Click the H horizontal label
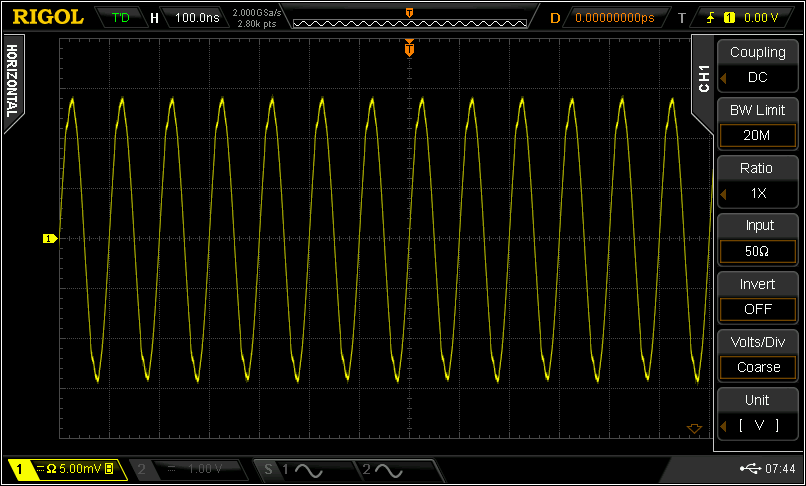 click(x=154, y=18)
